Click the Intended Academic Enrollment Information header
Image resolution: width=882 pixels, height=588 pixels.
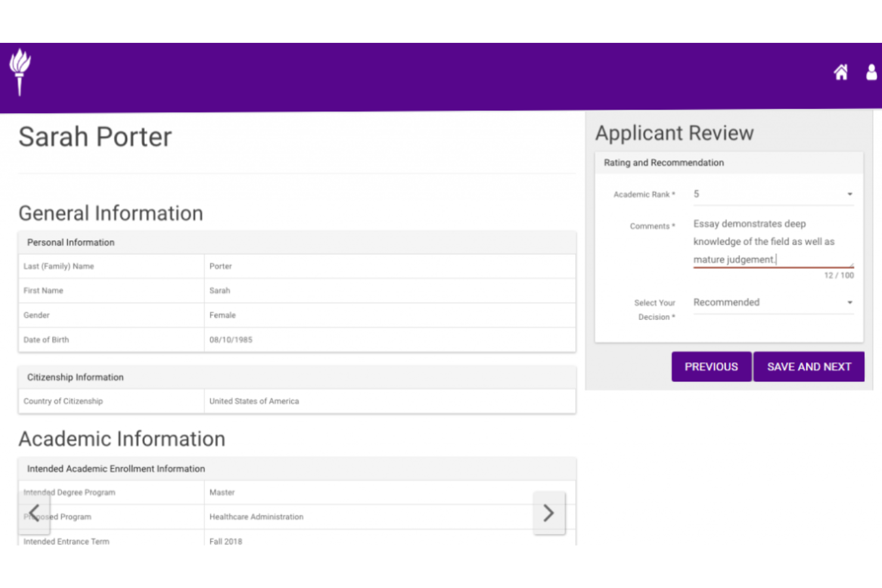(115, 469)
